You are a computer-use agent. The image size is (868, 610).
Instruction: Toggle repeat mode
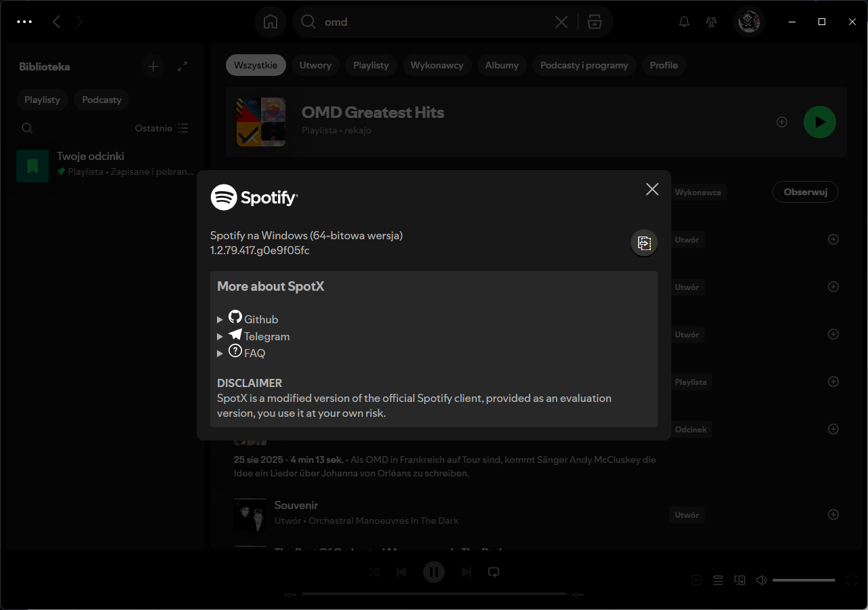tap(494, 572)
